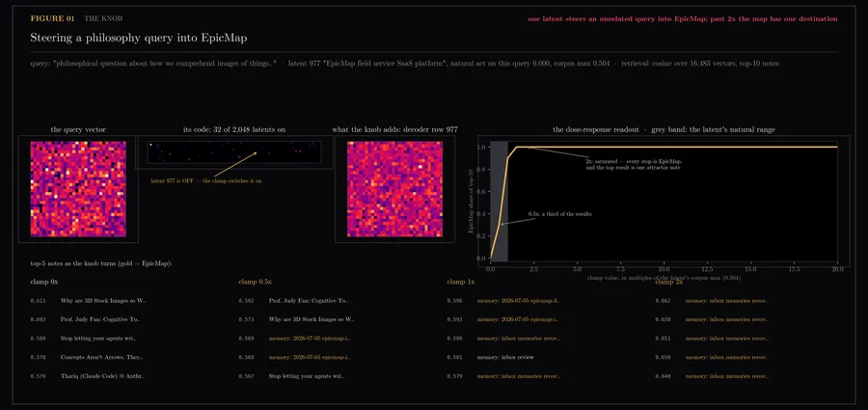Click 'Stop letting your agents' row scored 0.580
The image size is (868, 410).
(x=98, y=339)
